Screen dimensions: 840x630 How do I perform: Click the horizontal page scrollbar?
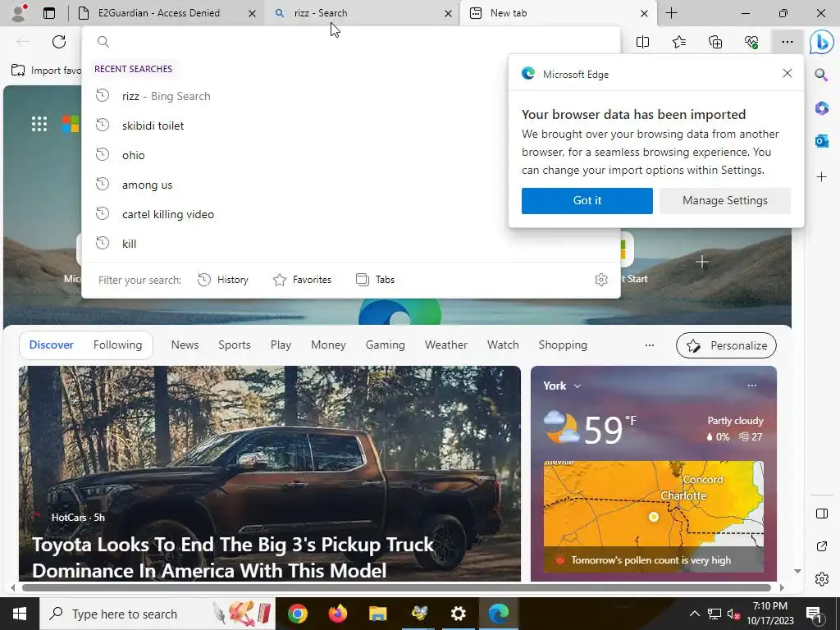point(396,587)
